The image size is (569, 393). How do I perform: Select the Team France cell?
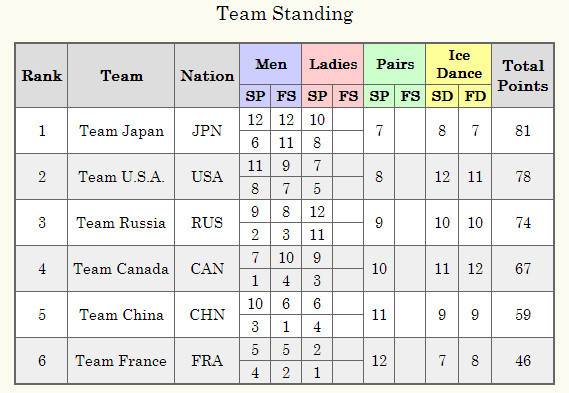pyautogui.click(x=121, y=361)
